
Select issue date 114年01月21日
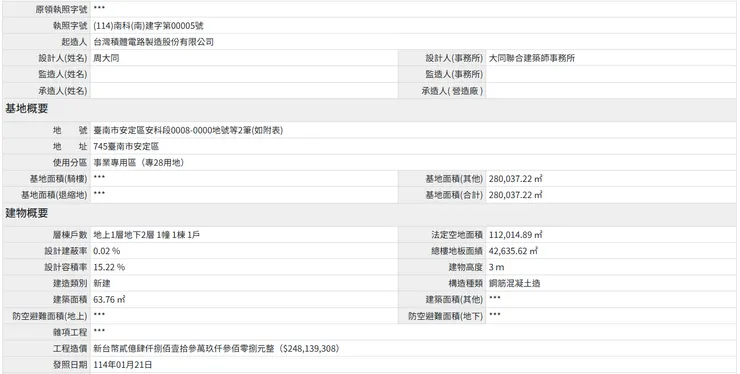click(123, 365)
